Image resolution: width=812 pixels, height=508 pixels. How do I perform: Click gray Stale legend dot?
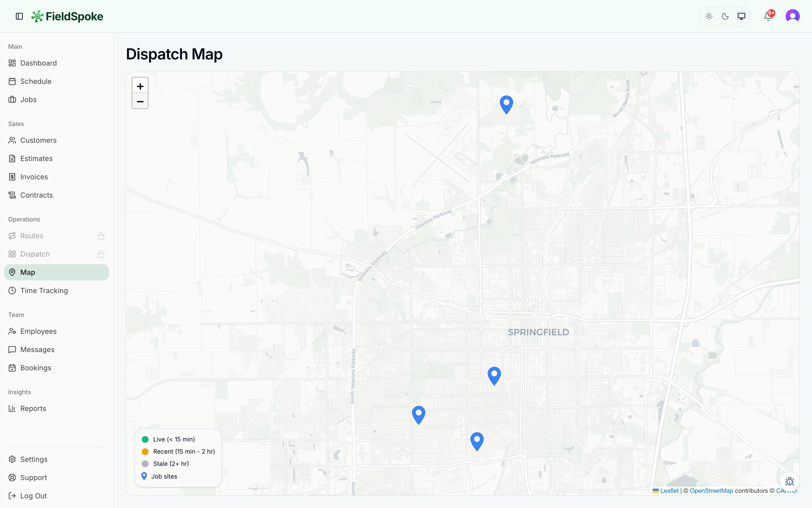pos(145,464)
